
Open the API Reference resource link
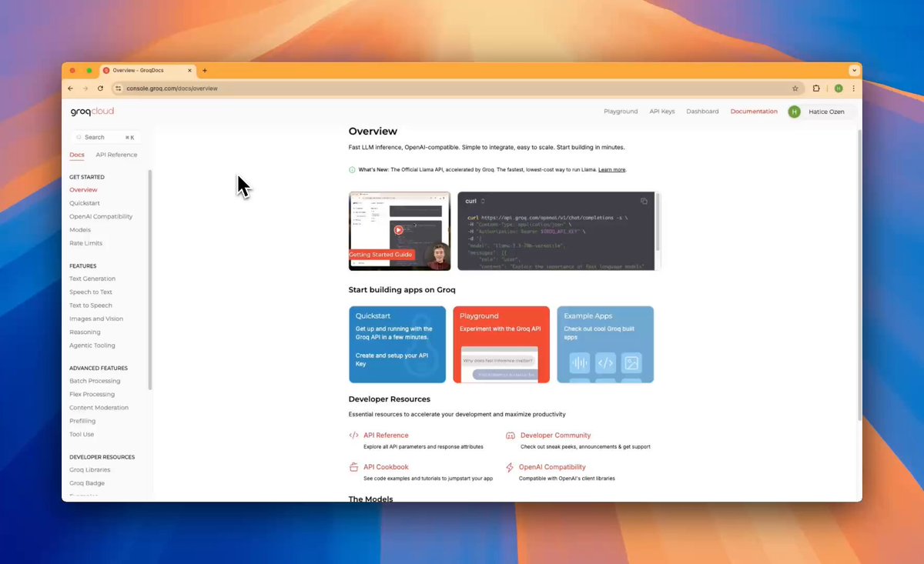pyautogui.click(x=386, y=435)
